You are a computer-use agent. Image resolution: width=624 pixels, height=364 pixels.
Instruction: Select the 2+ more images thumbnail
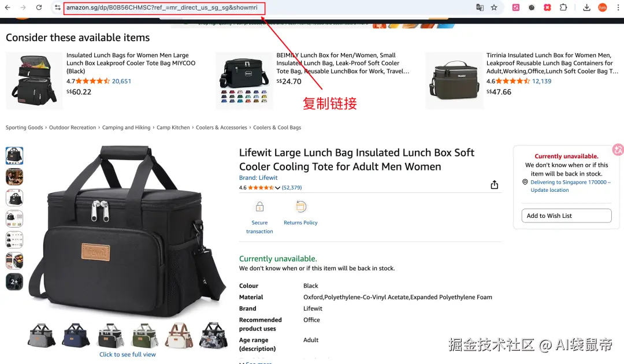pyautogui.click(x=14, y=281)
